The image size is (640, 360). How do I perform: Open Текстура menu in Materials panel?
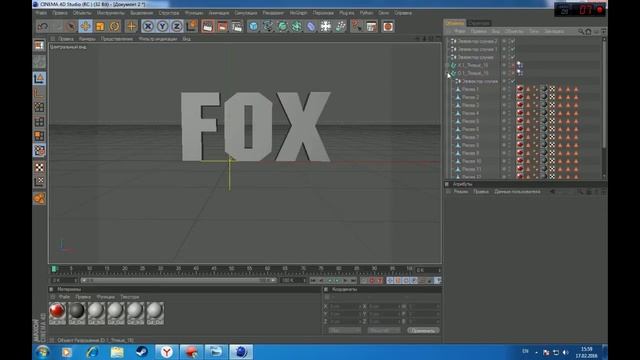pos(130,297)
